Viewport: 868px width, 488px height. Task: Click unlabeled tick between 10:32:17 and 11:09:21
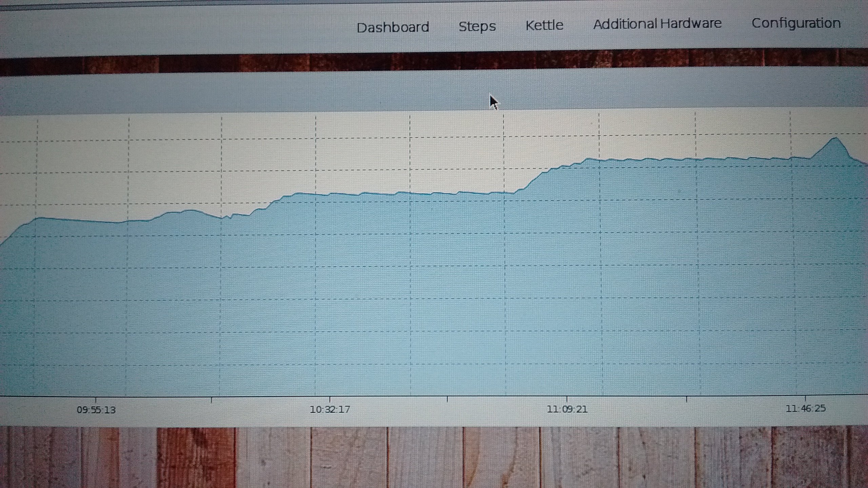(447, 399)
